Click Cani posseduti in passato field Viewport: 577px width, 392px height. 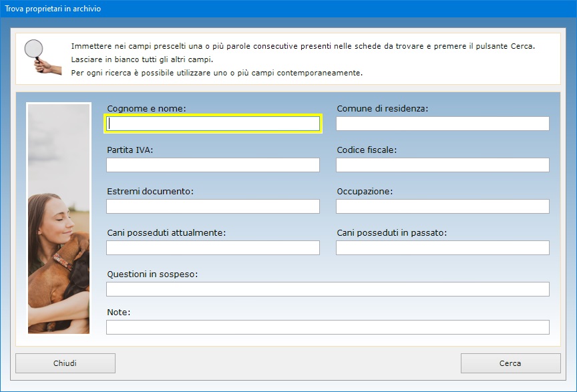[442, 248]
